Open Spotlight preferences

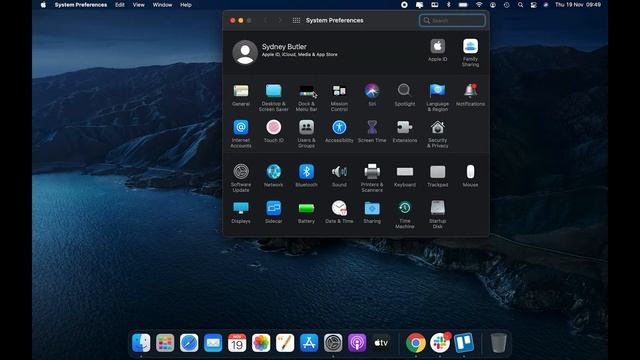point(404,95)
